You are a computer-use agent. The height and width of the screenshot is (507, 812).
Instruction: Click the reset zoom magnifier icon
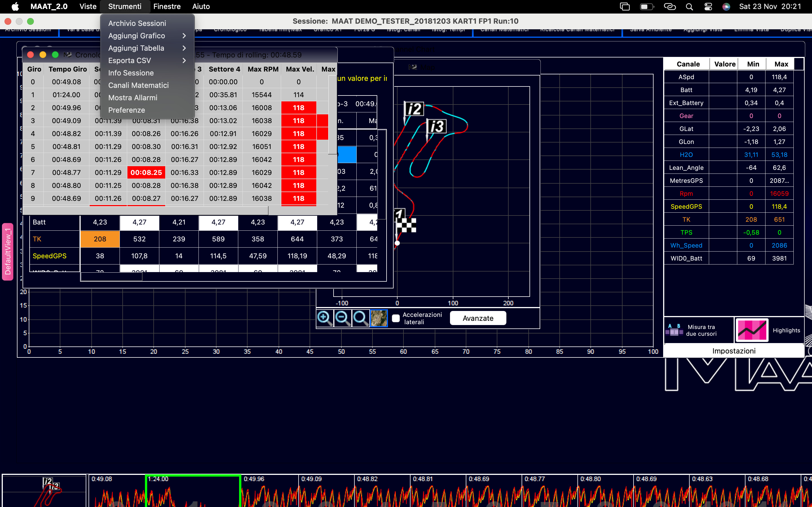point(361,318)
